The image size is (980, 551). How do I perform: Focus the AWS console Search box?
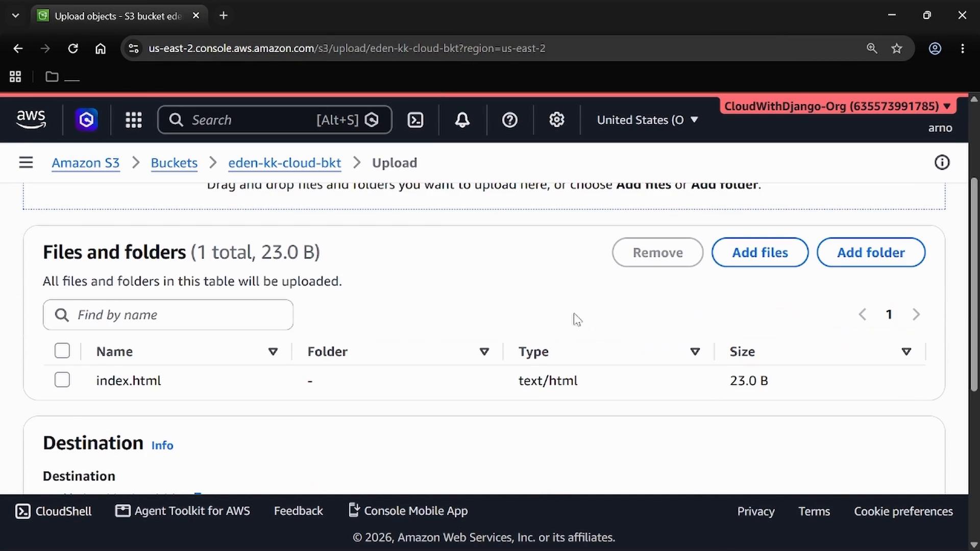coord(275,120)
